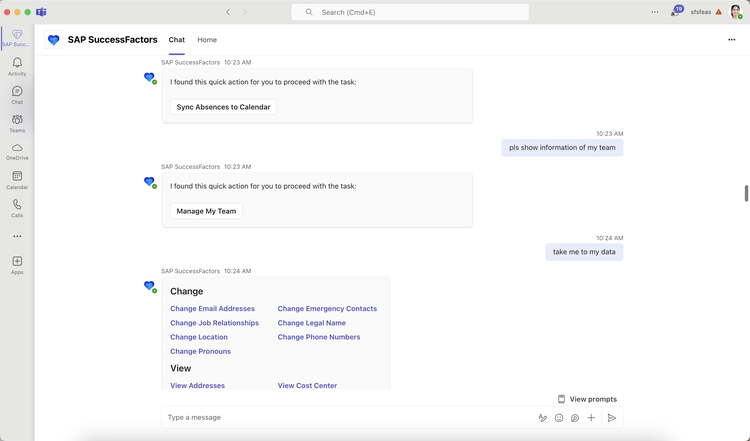Click the View section heading
Viewport: 750px width, 441px height.
(x=180, y=369)
